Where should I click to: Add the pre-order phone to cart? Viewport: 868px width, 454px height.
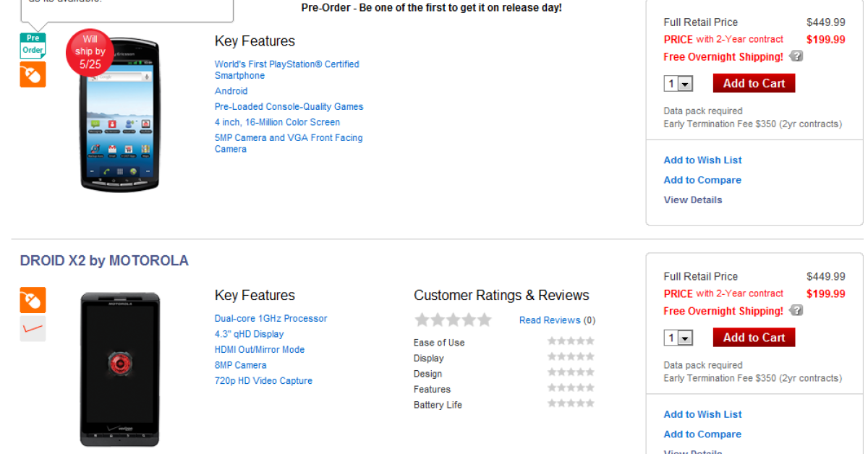click(x=754, y=83)
